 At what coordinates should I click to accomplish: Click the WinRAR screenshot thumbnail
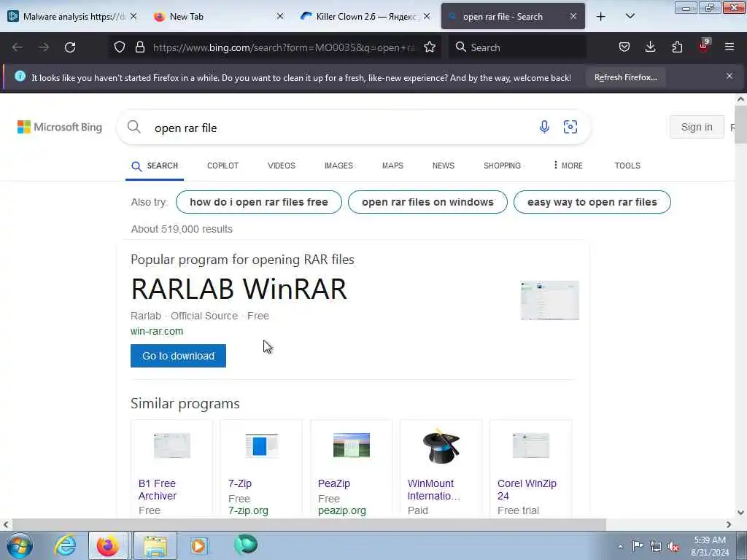click(x=550, y=300)
